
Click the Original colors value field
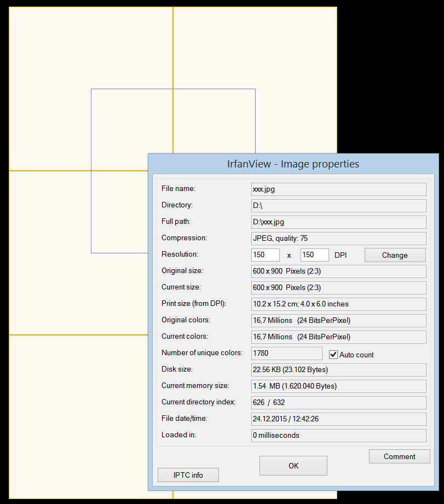click(x=338, y=321)
